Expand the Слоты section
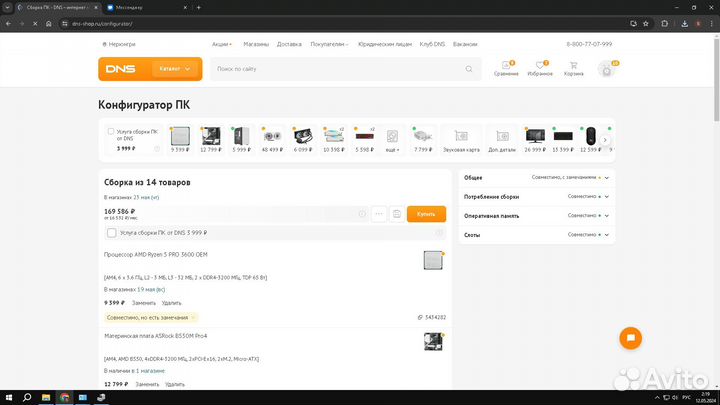720x405 pixels. [x=536, y=235]
